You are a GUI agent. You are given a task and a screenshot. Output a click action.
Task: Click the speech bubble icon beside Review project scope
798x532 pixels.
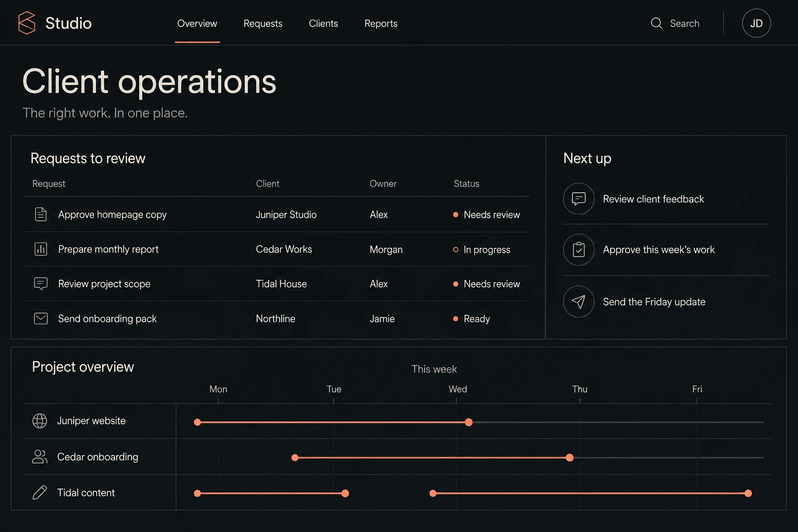41,284
